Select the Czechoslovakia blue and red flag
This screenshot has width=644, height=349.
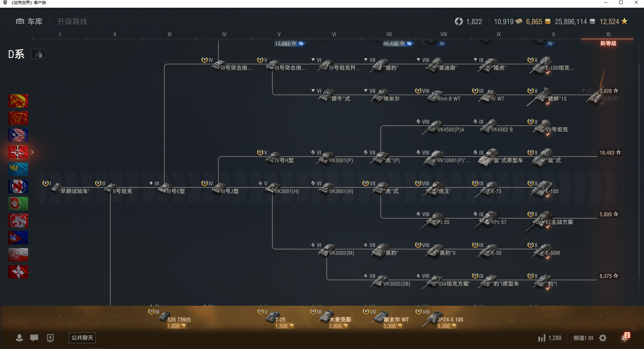pos(18,238)
